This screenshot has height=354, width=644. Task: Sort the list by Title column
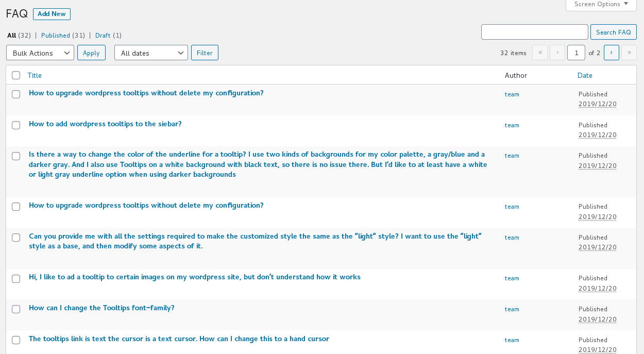(35, 75)
